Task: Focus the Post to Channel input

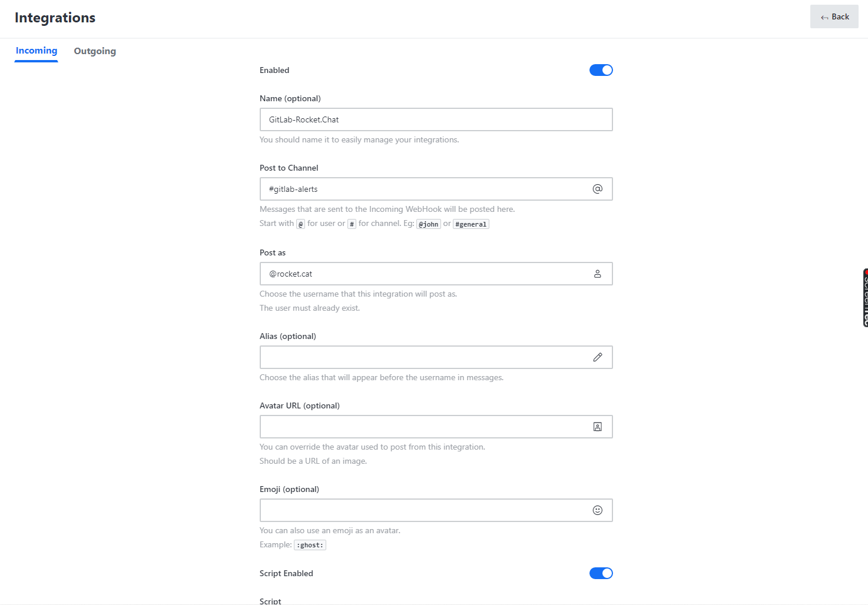Action: click(424, 189)
